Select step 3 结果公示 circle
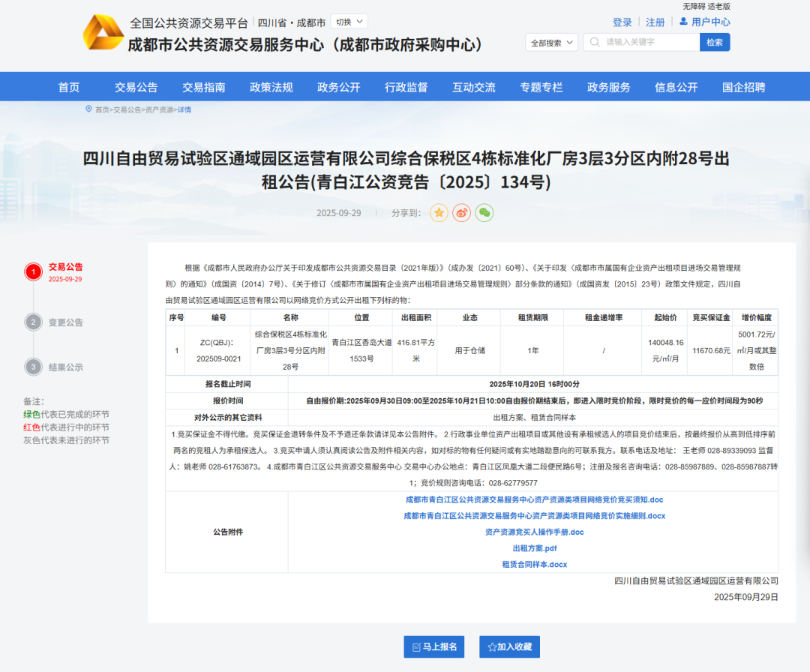Viewport: 810px width, 672px height. click(34, 367)
